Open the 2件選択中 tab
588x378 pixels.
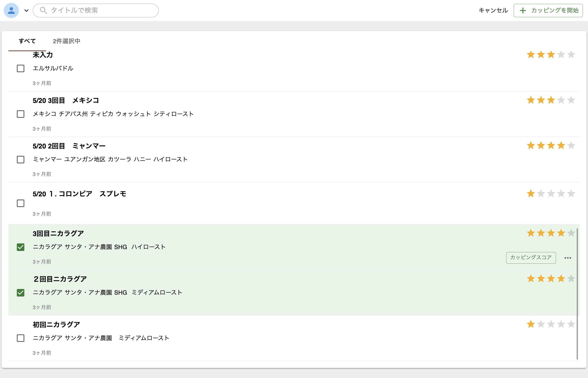[x=67, y=41]
